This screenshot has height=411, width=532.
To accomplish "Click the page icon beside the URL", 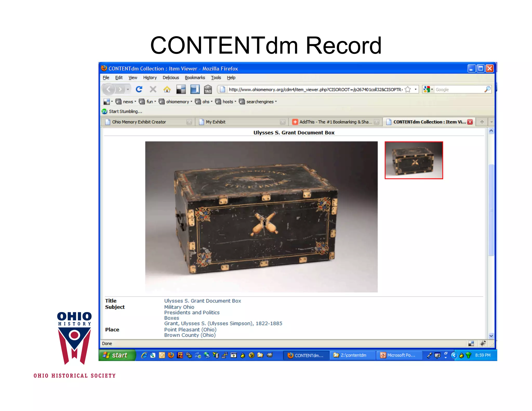I will pyautogui.click(x=223, y=89).
